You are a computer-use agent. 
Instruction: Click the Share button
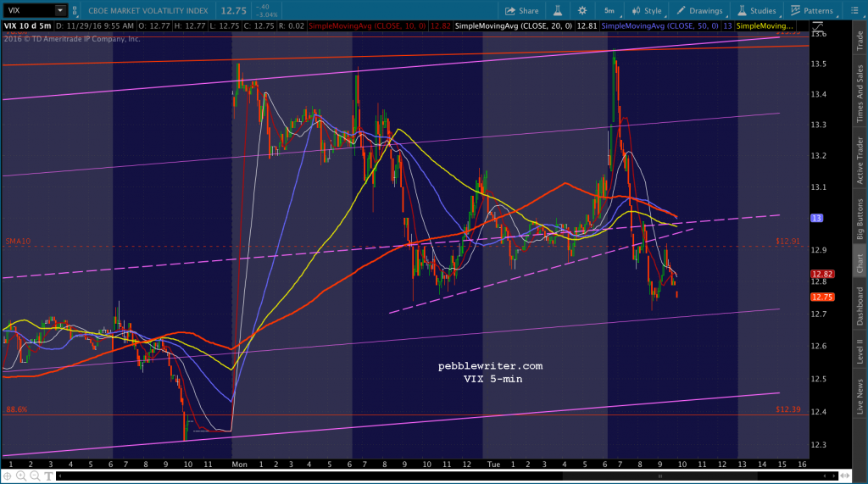point(521,10)
